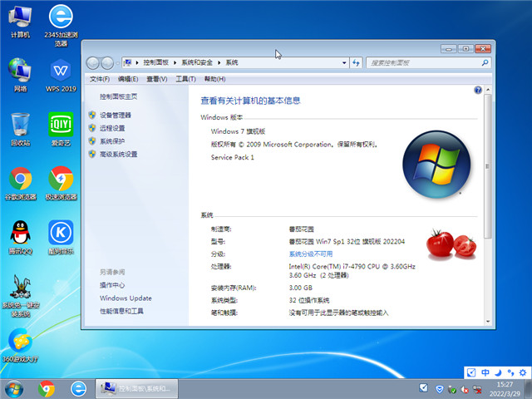Click the tomato OEM logo image

451,244
